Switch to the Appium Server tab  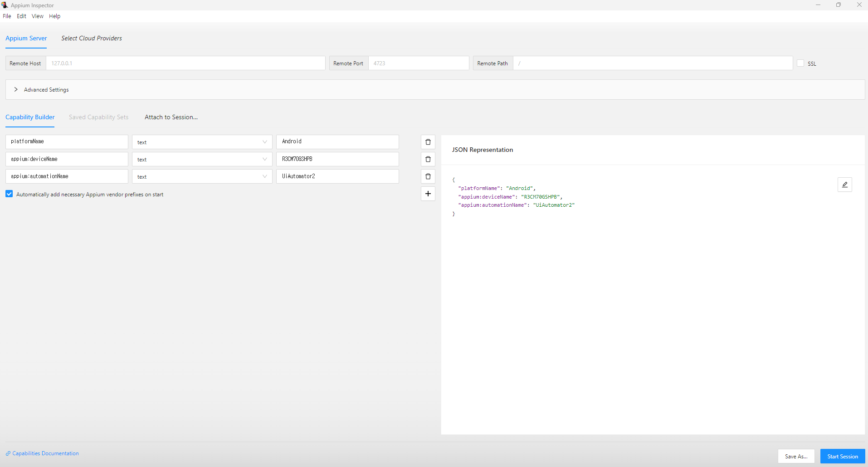click(26, 38)
